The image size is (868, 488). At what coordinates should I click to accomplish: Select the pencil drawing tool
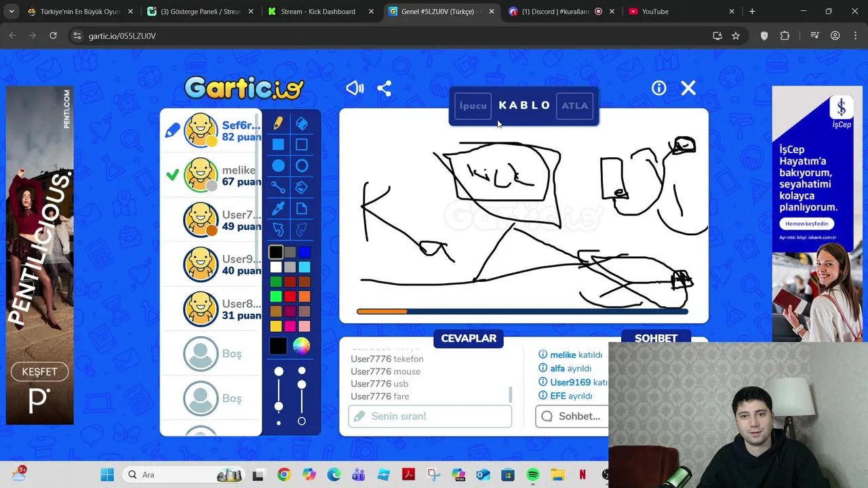[278, 123]
